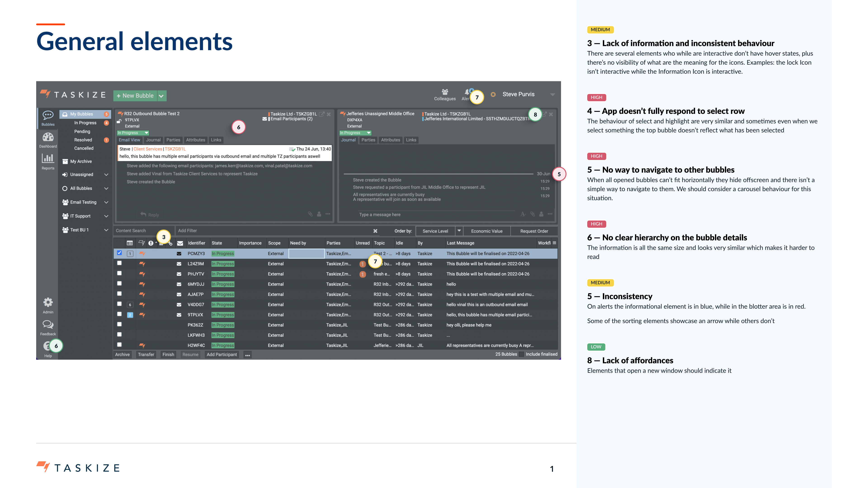Open the New Bubble dropdown arrow
Image resolution: width=868 pixels, height=488 pixels.
pyautogui.click(x=161, y=96)
